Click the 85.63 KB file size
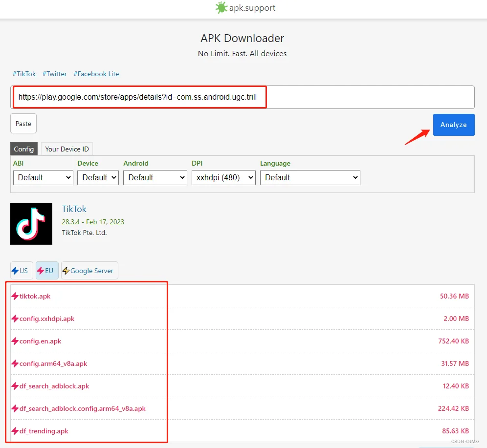This screenshot has height=448, width=487. 455,431
